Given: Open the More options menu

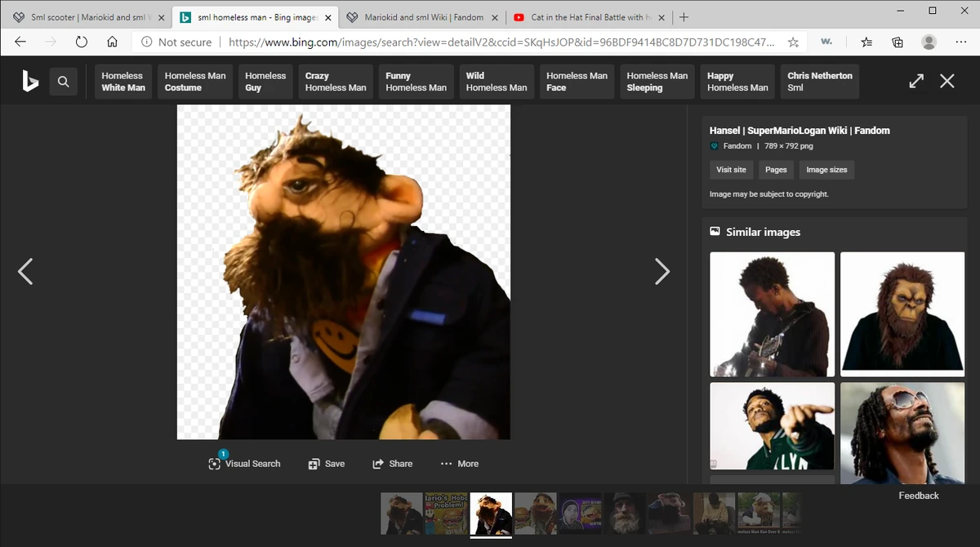Looking at the screenshot, I should coord(459,464).
